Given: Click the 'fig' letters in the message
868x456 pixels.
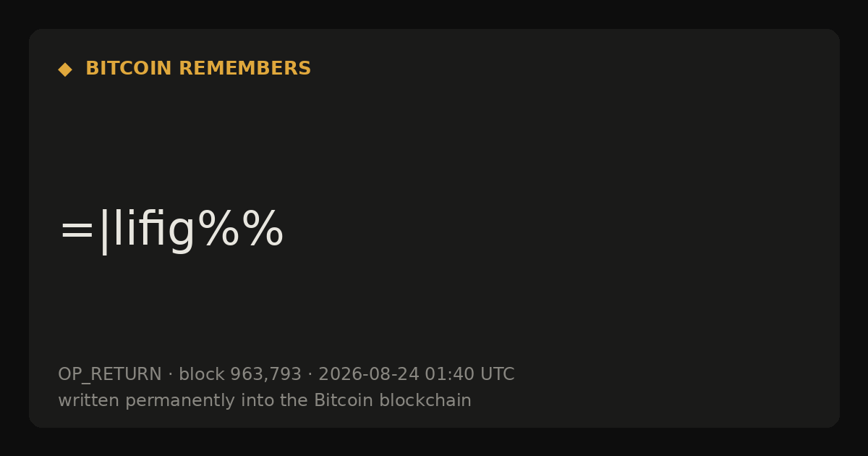Looking at the screenshot, I should (167, 232).
